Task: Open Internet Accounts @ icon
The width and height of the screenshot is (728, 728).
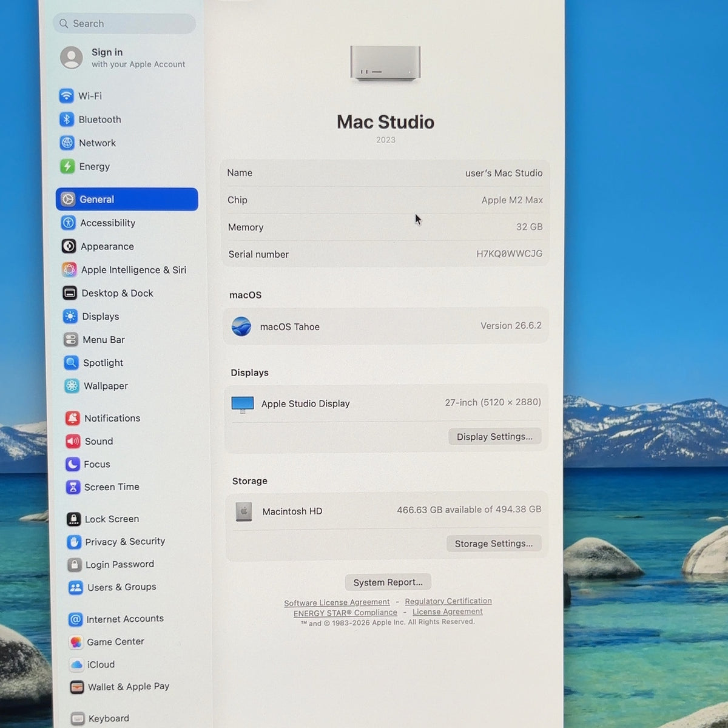Action: [75, 619]
